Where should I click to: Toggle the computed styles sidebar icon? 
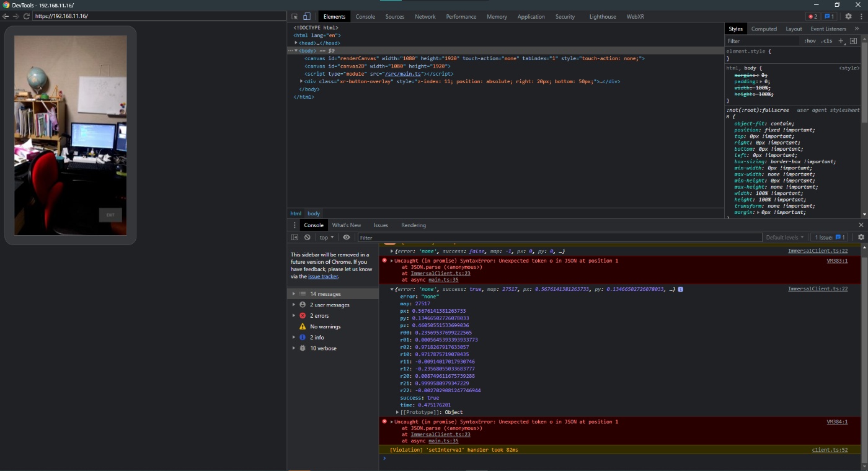point(853,41)
